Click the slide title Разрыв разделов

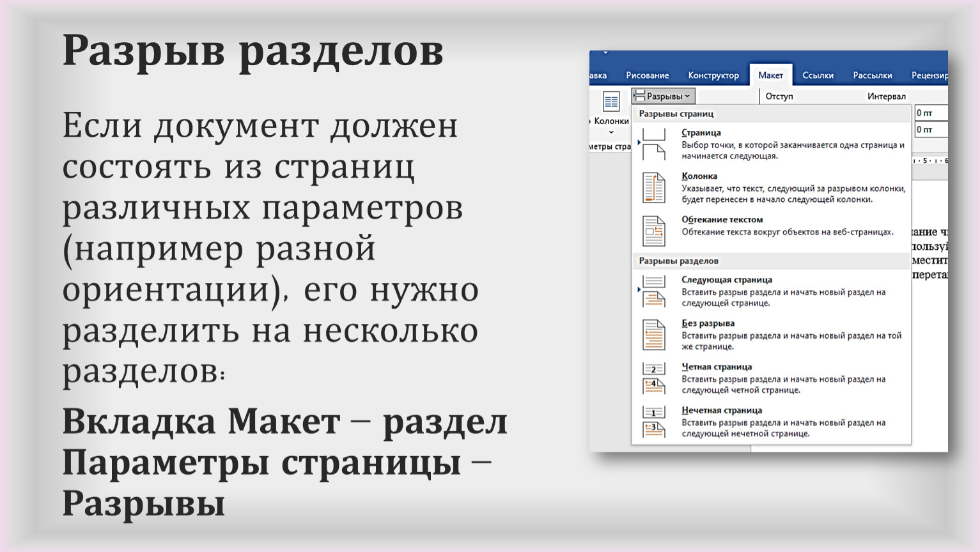point(253,50)
